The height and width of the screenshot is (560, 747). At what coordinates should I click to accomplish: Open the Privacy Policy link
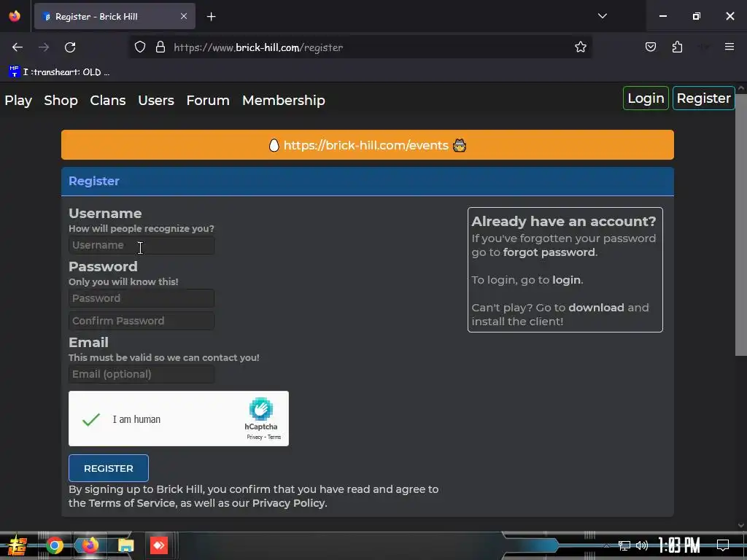pos(288,503)
